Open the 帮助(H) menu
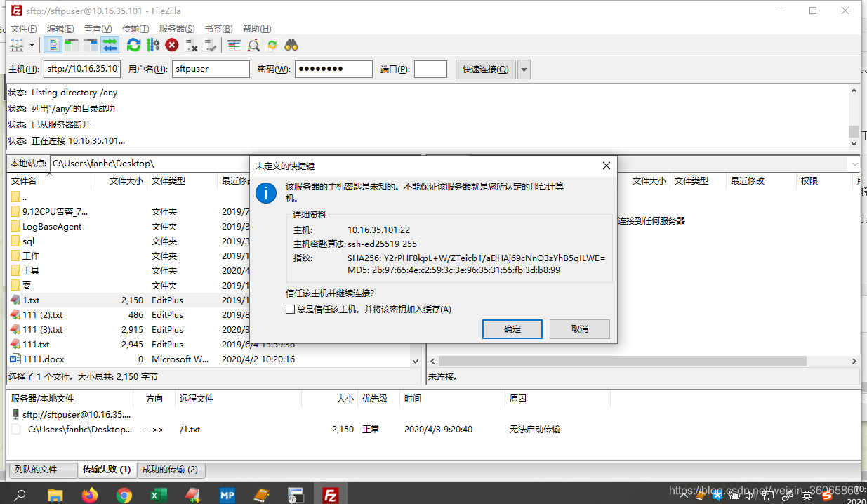 coord(257,29)
